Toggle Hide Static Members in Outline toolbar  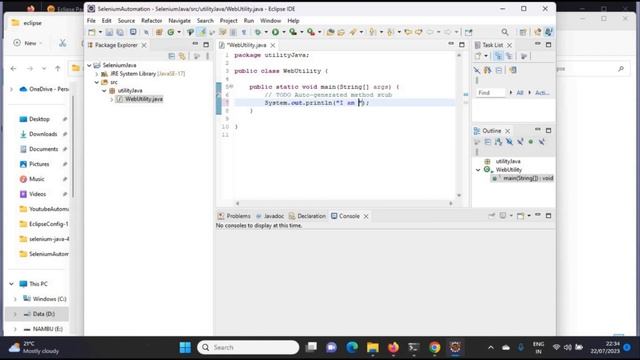[520, 142]
